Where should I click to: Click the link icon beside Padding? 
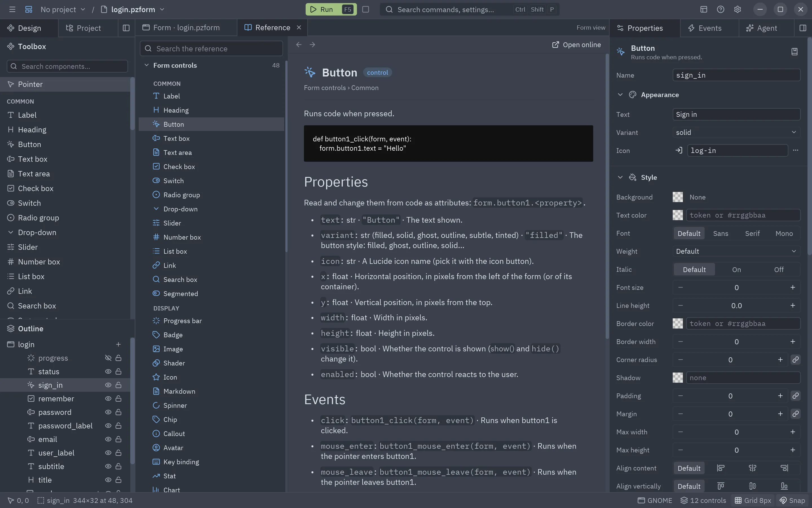click(796, 396)
